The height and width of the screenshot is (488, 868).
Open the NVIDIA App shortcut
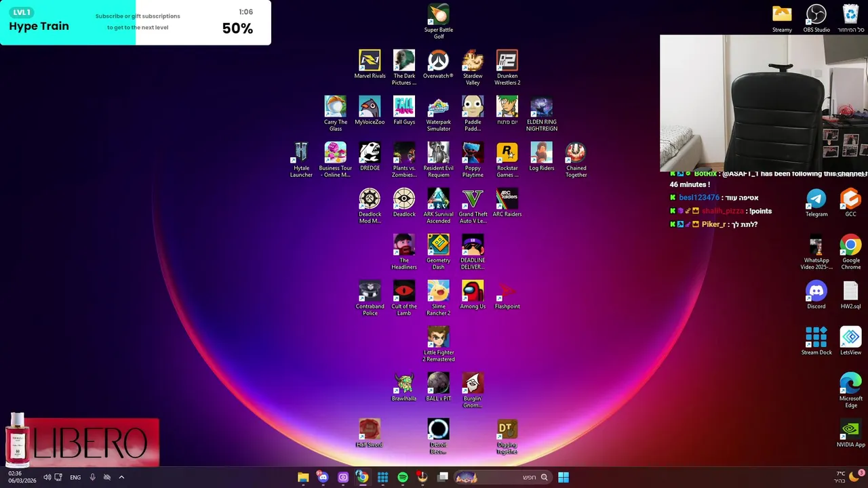point(850,433)
